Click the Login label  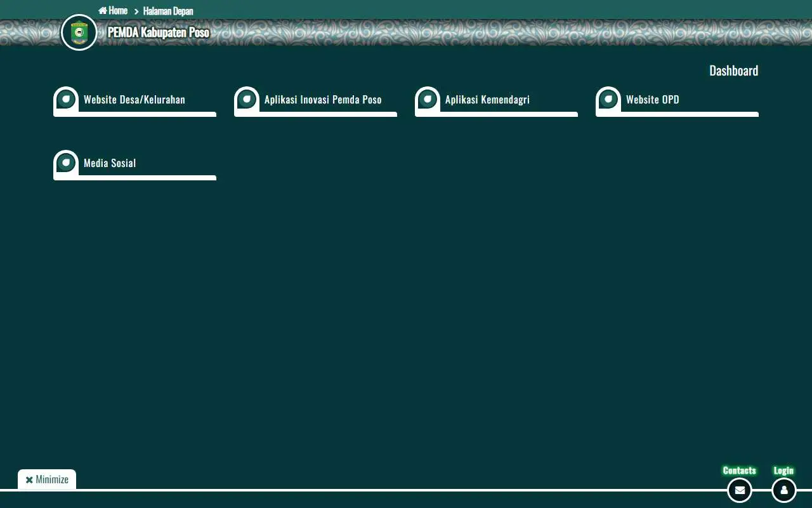784,471
